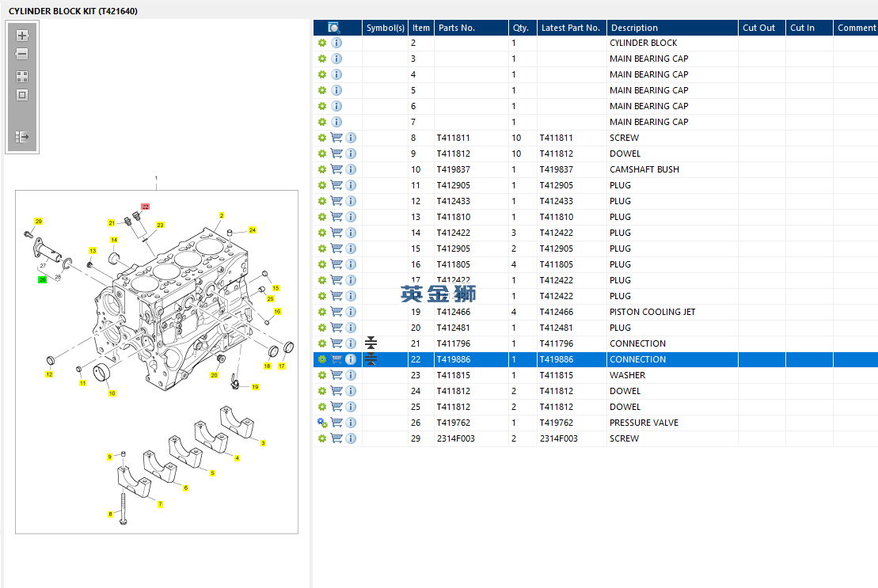Click callout 10 label in diagram

tap(112, 393)
